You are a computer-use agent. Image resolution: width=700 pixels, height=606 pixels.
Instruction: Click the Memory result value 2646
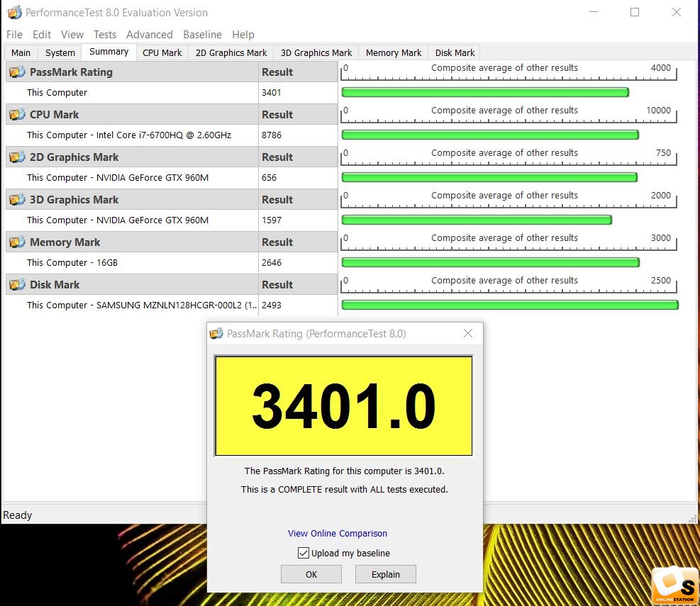[x=272, y=262]
